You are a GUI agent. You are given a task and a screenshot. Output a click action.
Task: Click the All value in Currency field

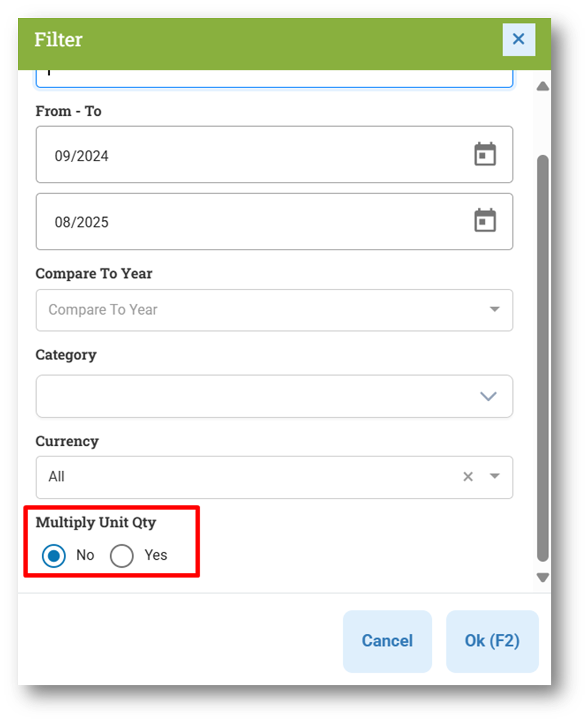click(x=56, y=477)
